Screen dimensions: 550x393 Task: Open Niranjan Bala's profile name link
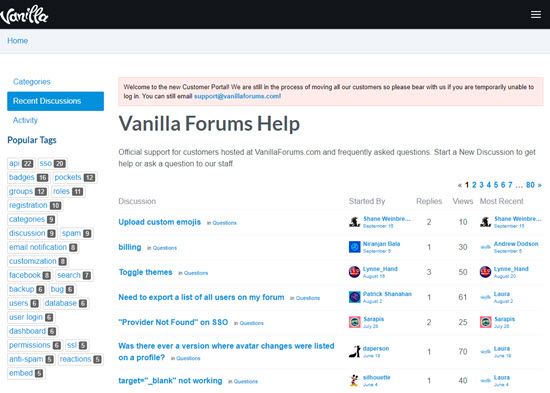(x=381, y=244)
